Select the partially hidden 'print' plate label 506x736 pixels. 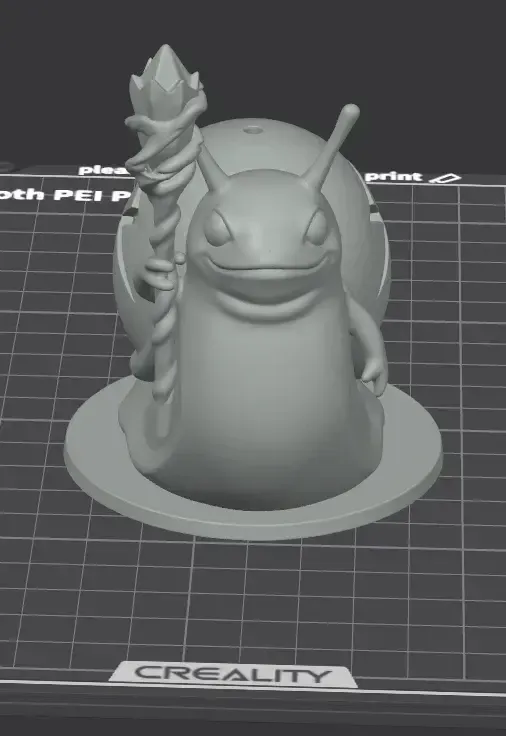tap(394, 176)
